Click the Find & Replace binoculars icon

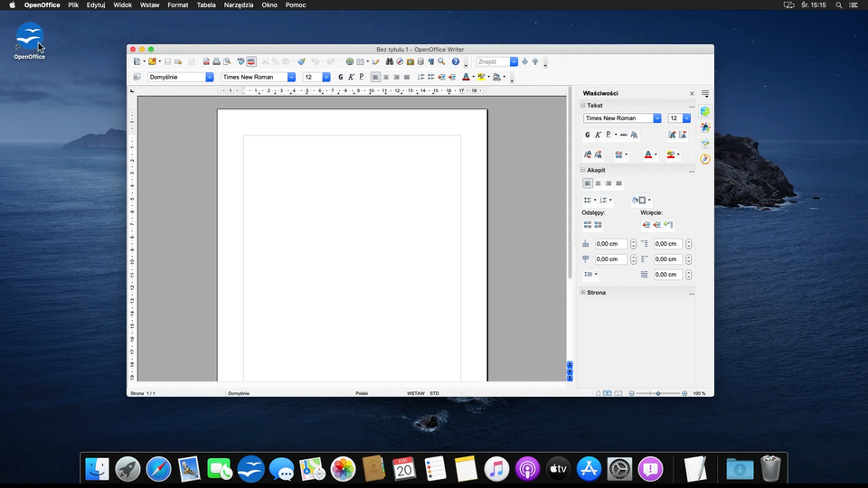pyautogui.click(x=390, y=61)
